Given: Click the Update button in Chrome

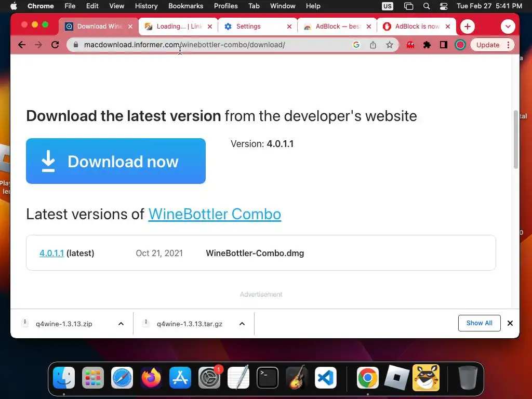Looking at the screenshot, I should coord(487,45).
